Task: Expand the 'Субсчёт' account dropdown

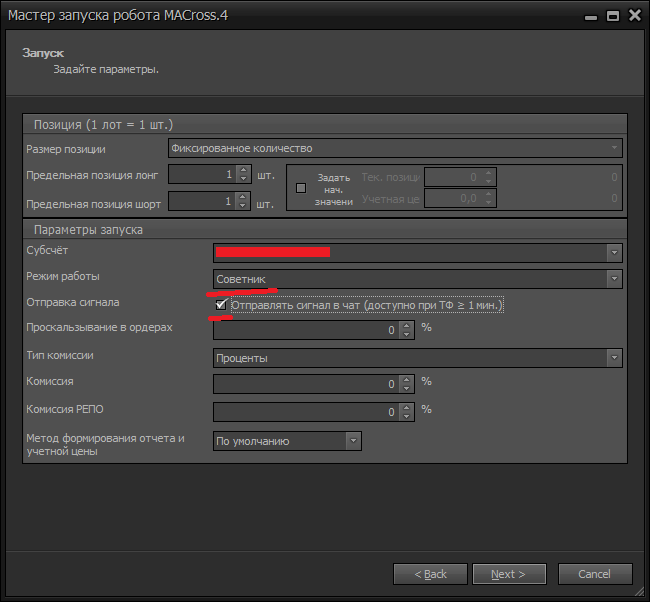Action: (x=614, y=252)
